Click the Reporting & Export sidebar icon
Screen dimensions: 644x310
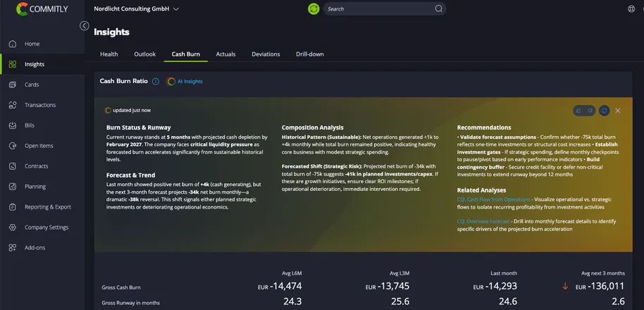point(13,207)
